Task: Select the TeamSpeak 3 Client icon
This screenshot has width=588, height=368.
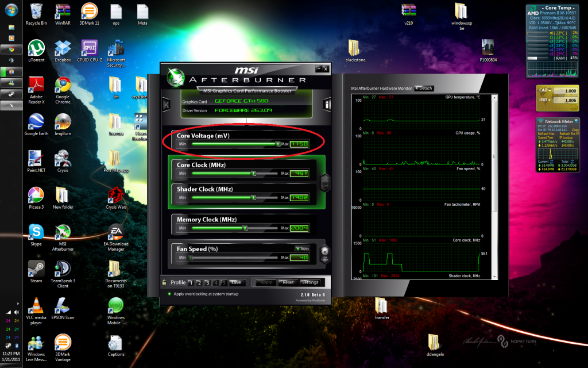Action: click(x=63, y=274)
